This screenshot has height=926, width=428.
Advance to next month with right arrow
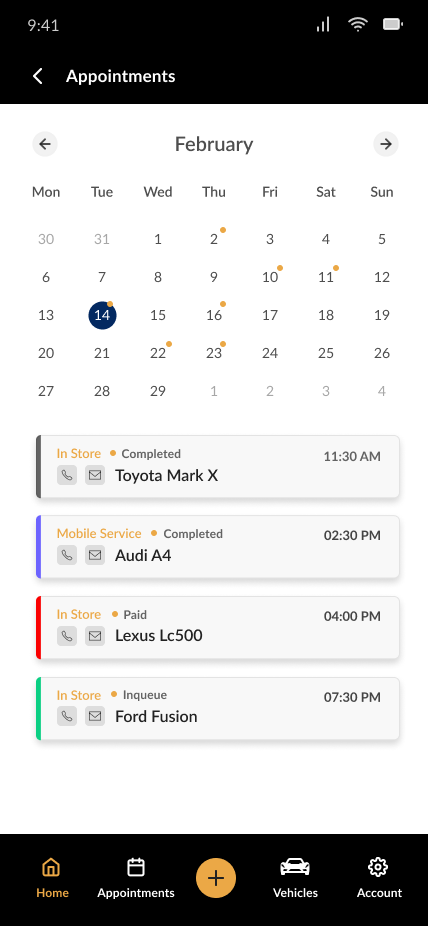[386, 144]
